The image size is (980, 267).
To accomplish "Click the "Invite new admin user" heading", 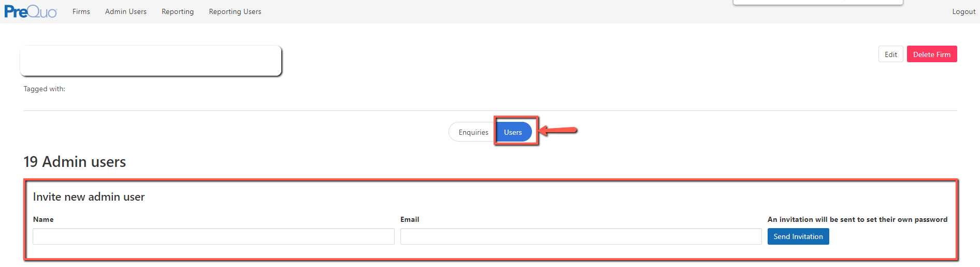I will [89, 197].
